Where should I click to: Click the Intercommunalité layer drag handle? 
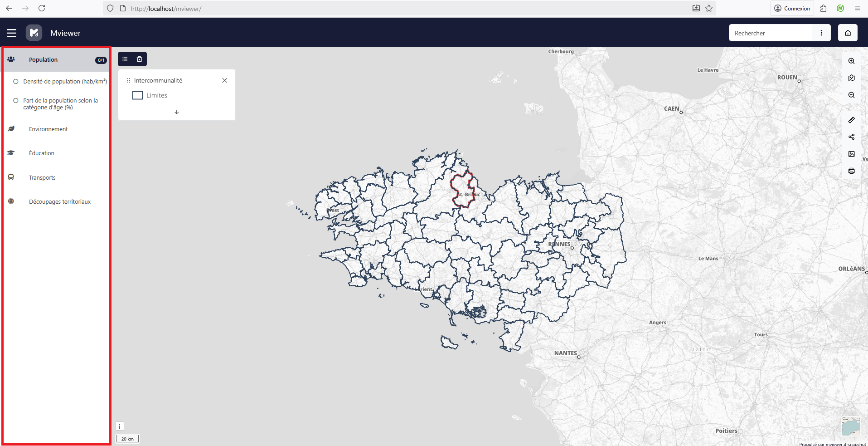[x=129, y=80]
